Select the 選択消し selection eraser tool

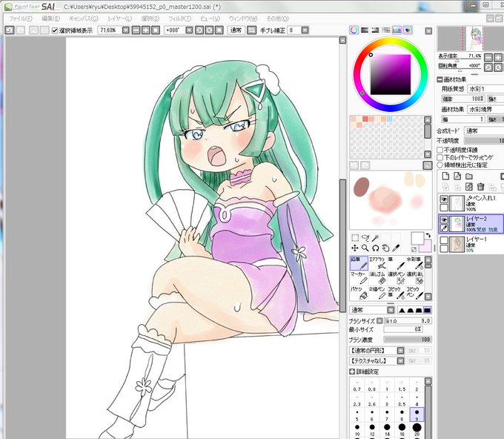click(414, 278)
